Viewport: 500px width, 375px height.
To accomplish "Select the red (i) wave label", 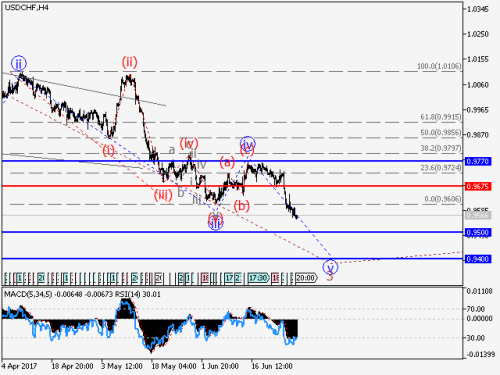I will coord(108,151).
